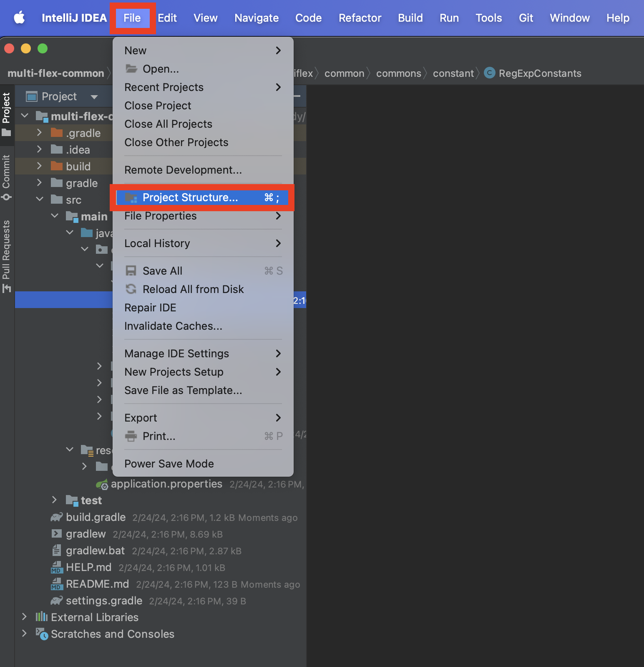Viewport: 644px width, 667px height.
Task: Expand External Libraries node
Action: [x=24, y=617]
